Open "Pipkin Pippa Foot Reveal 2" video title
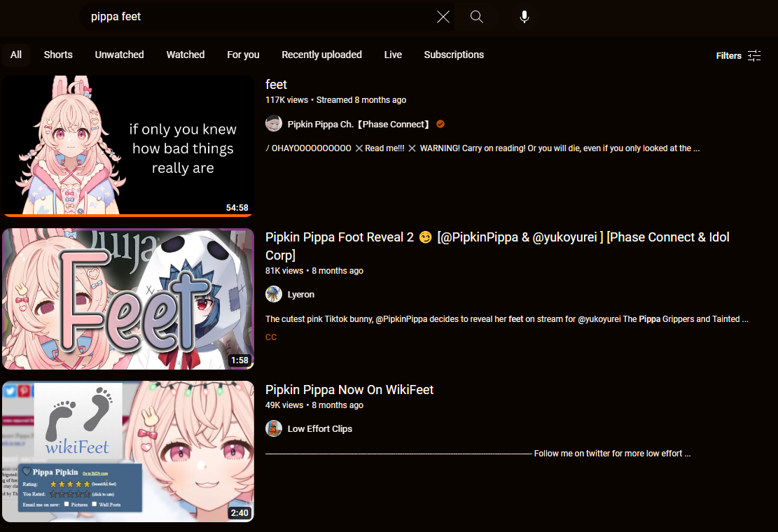The height and width of the screenshot is (532, 778). 497,246
